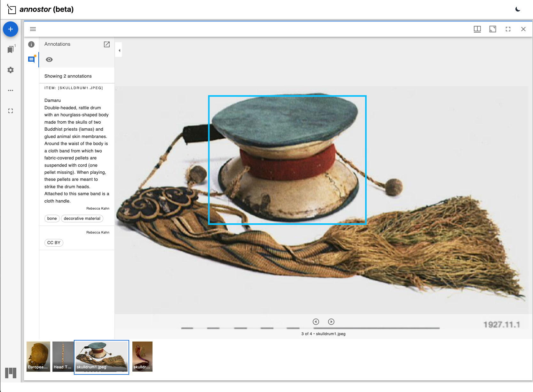Open the bookmarks icon in left sidebar
The width and height of the screenshot is (533, 392).
pyautogui.click(x=11, y=50)
